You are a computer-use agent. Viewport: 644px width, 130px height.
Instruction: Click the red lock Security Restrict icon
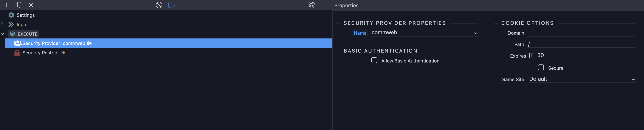coord(17,53)
